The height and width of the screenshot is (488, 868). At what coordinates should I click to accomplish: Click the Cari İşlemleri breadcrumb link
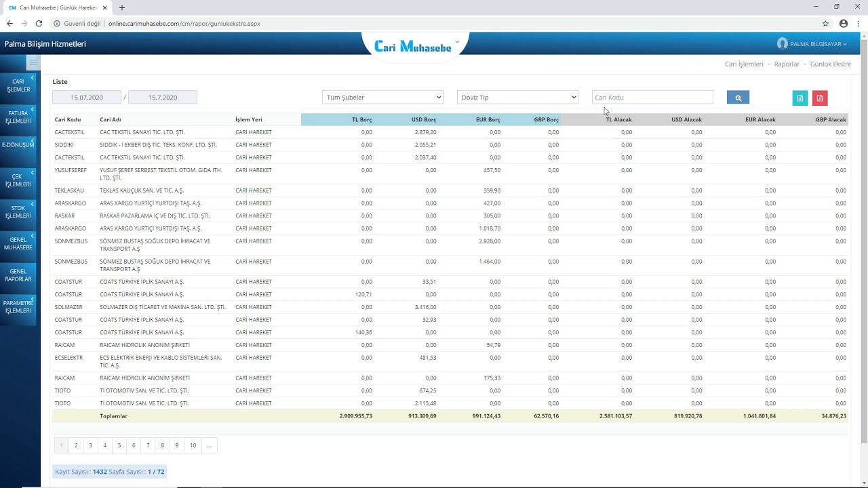pyautogui.click(x=744, y=64)
